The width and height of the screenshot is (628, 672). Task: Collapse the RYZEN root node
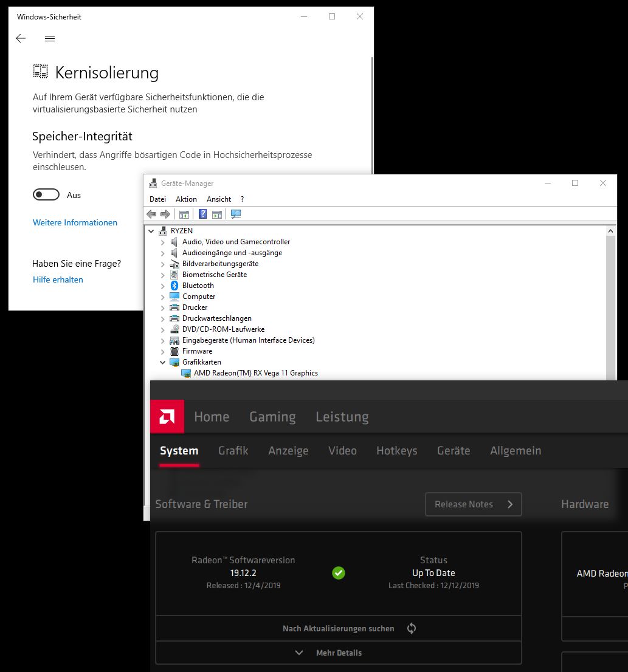(x=151, y=231)
